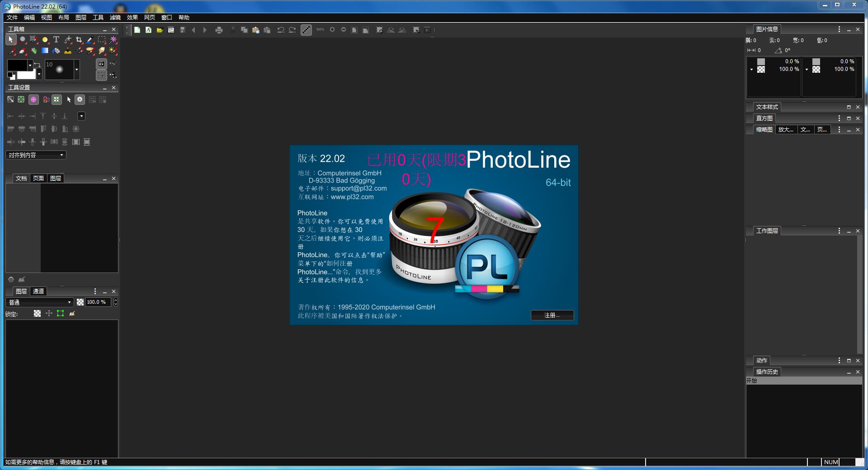Open the brush preset dropdown arrow
868x470 pixels.
[76, 70]
